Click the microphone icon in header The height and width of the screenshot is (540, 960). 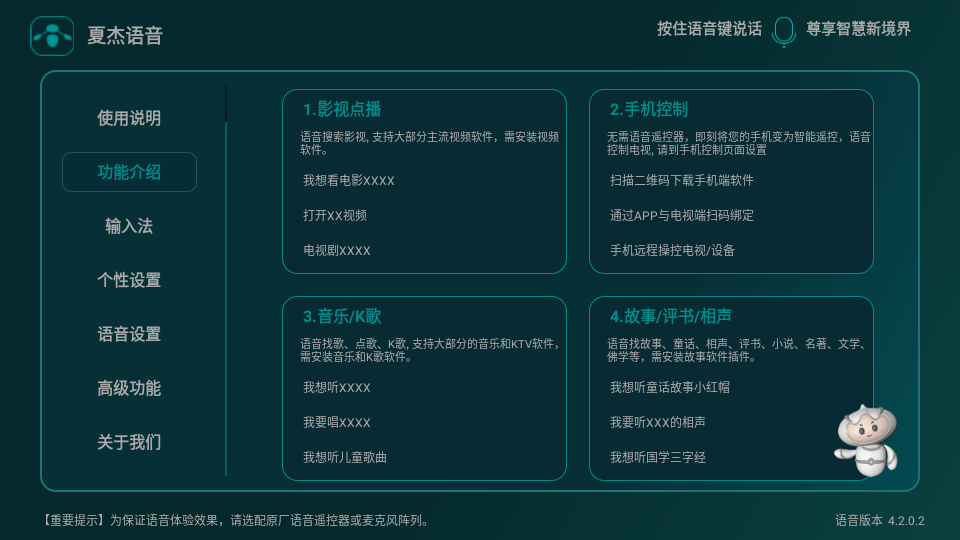pos(784,30)
